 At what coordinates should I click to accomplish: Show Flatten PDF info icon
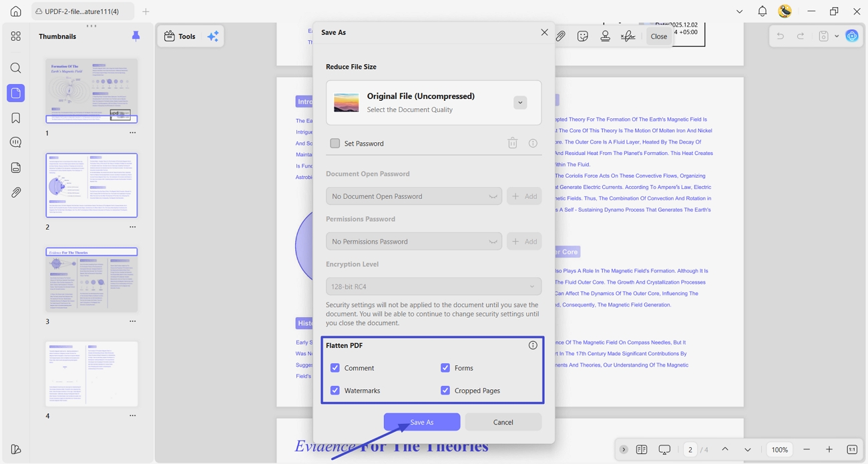(533, 345)
